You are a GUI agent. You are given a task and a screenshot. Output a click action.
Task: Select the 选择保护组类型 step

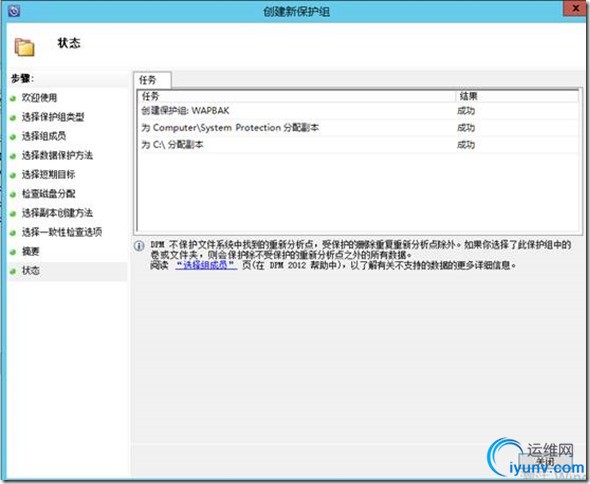(53, 117)
